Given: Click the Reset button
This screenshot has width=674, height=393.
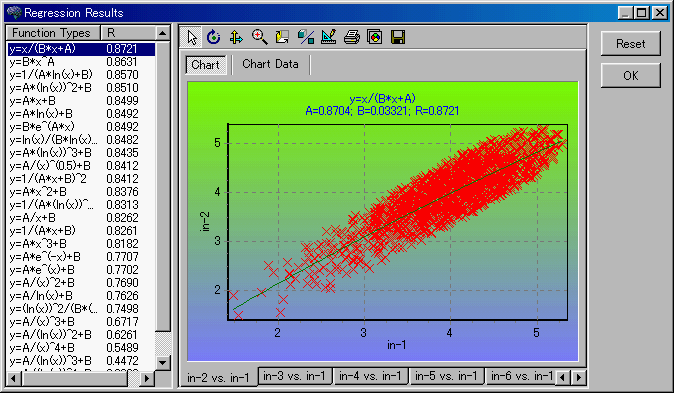Looking at the screenshot, I should click(631, 44).
